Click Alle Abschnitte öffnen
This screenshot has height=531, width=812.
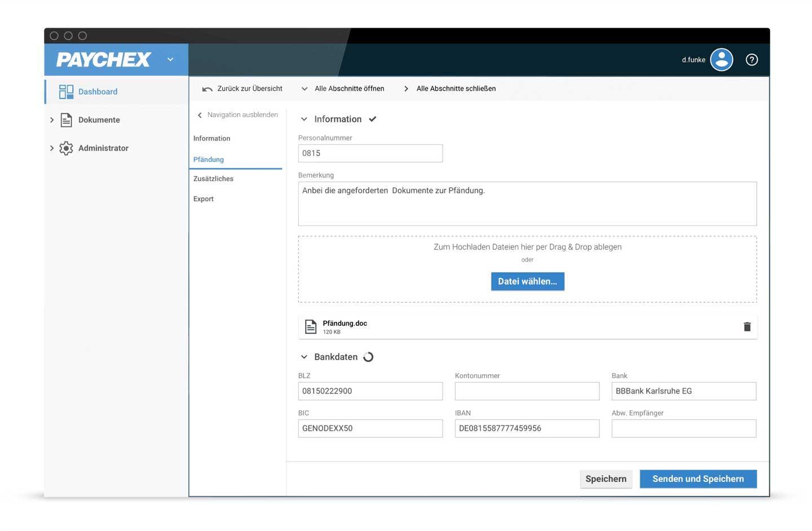click(x=350, y=88)
